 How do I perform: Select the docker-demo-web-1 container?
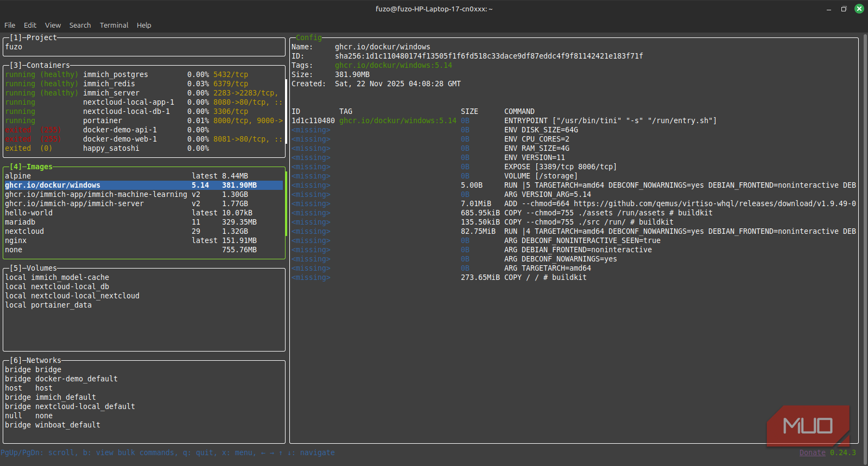point(144,139)
